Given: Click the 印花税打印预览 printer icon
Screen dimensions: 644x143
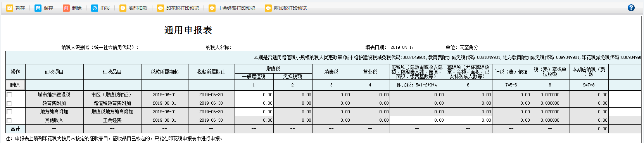Looking at the screenshot, I should click(x=161, y=8).
